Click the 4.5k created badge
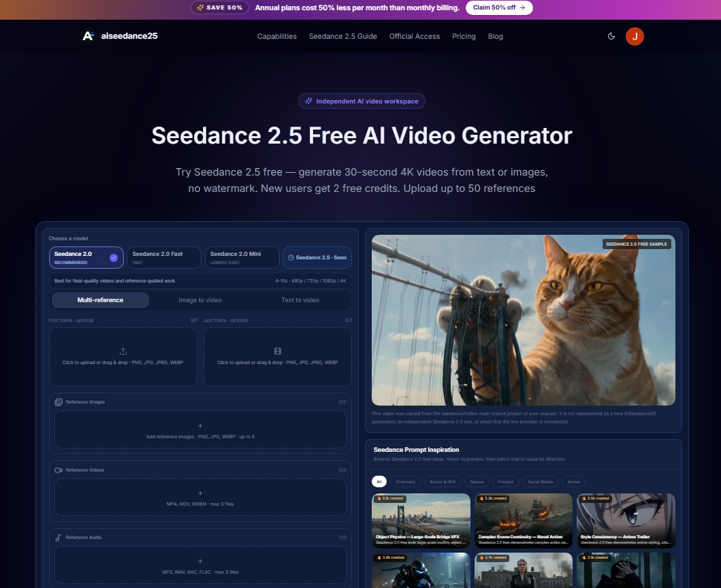The height and width of the screenshot is (588, 721). [x=596, y=498]
